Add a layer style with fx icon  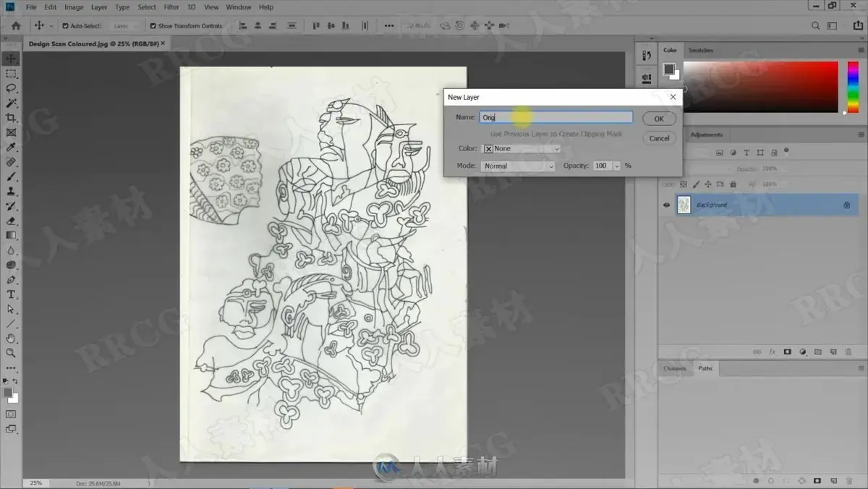[772, 352]
